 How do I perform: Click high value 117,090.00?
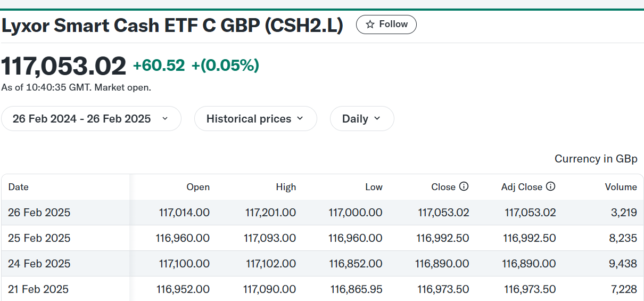tap(270, 289)
